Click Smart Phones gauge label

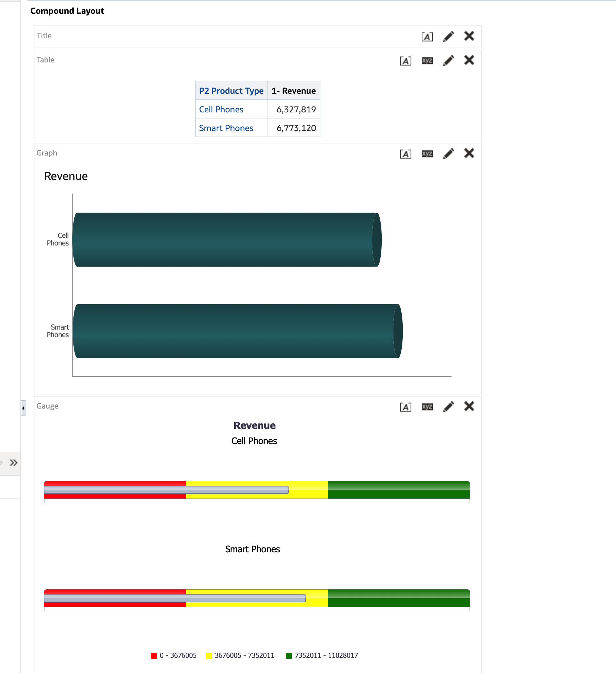[x=253, y=549]
